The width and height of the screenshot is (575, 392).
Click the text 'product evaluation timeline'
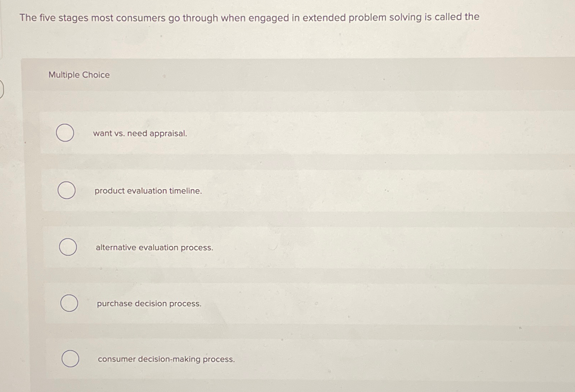pos(148,191)
